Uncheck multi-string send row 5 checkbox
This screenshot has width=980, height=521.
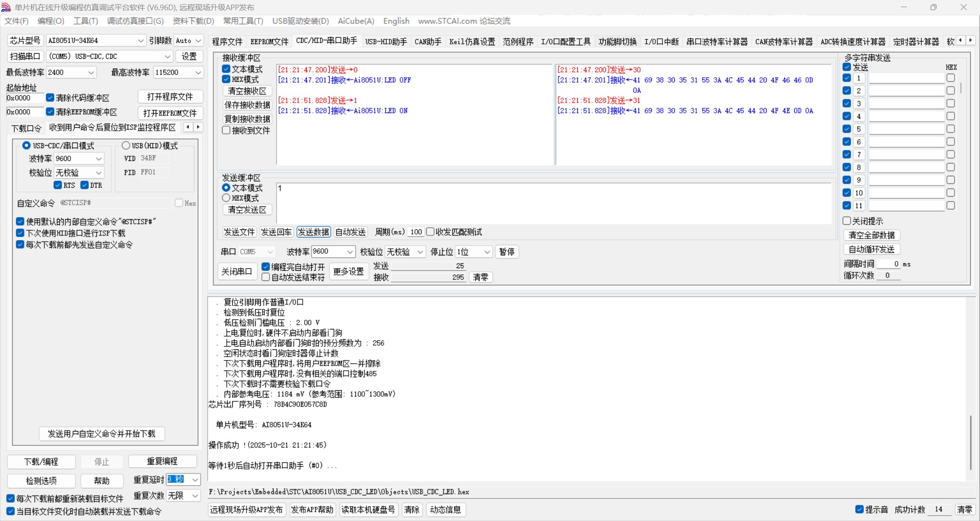tap(847, 129)
